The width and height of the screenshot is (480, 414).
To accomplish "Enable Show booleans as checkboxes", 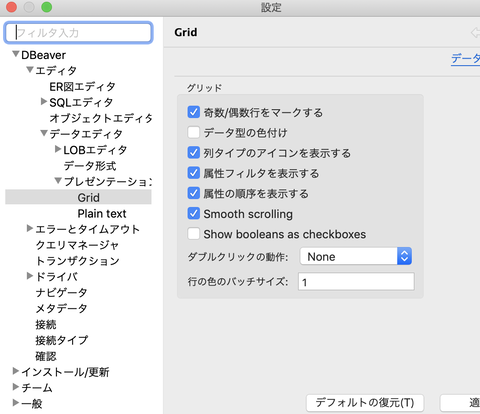I will tap(194, 234).
